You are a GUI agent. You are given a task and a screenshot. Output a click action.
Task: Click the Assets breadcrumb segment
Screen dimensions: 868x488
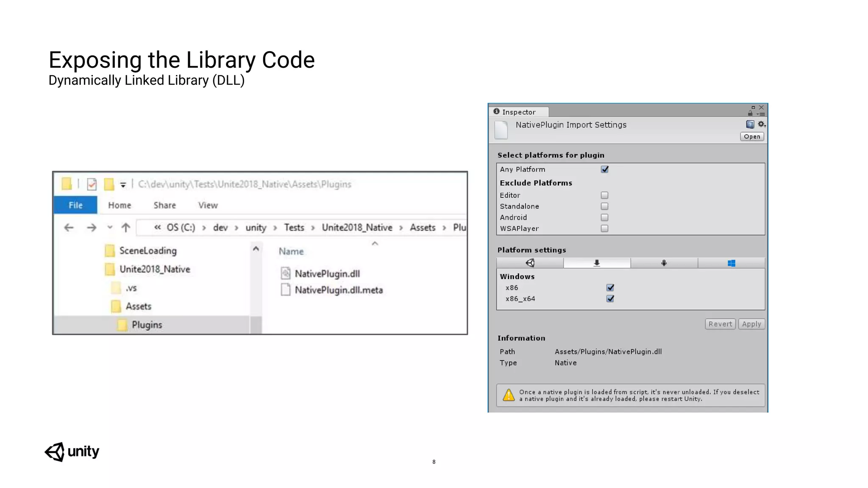pyautogui.click(x=423, y=227)
